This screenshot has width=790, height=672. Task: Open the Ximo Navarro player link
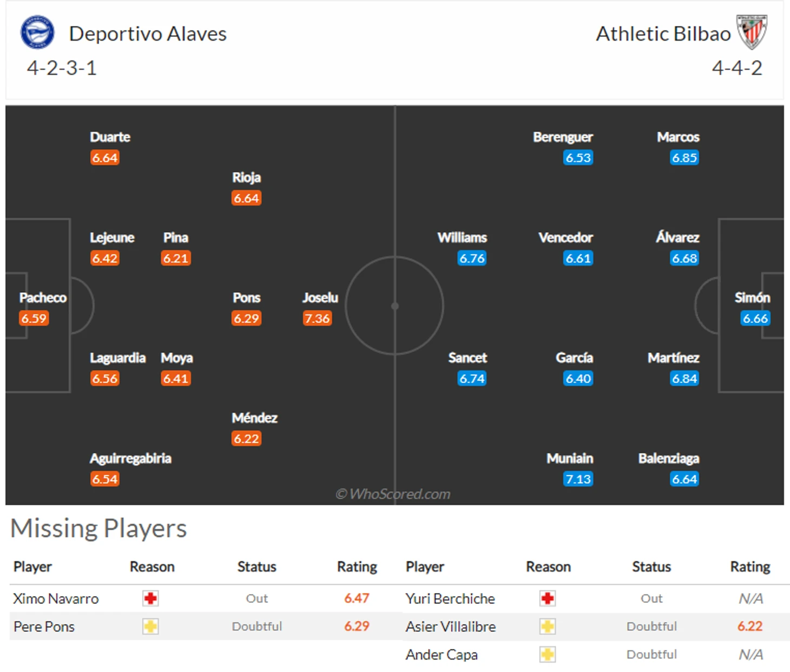(x=56, y=598)
